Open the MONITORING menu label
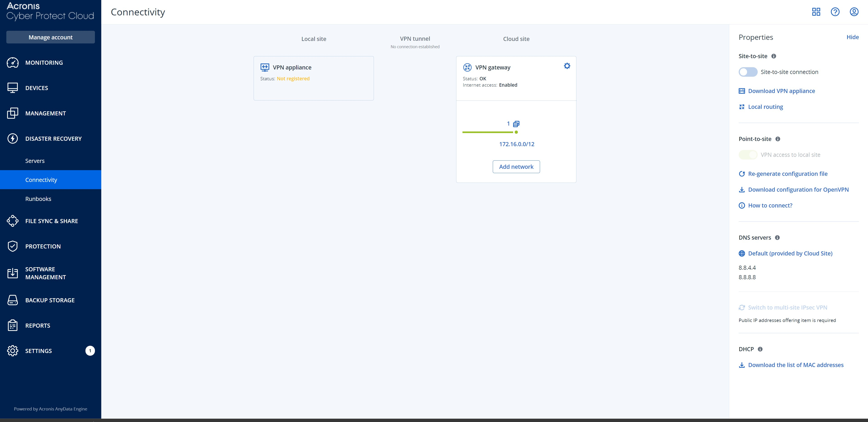 coord(44,62)
